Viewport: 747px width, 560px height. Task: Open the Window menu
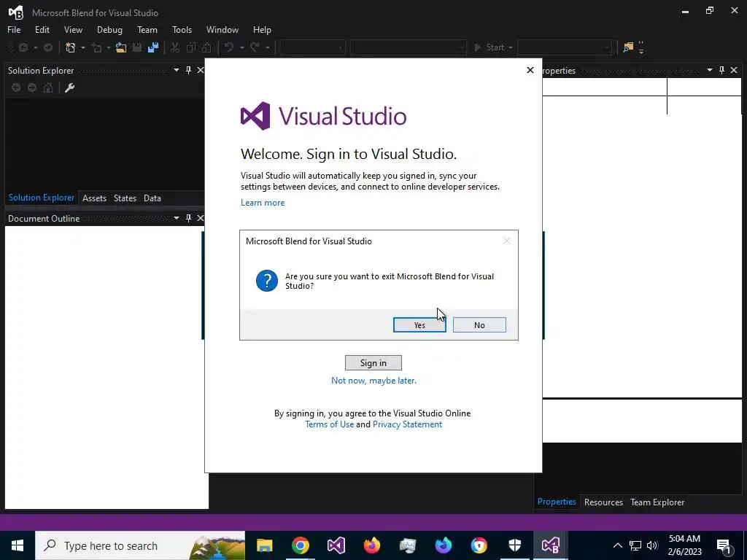pos(222,29)
